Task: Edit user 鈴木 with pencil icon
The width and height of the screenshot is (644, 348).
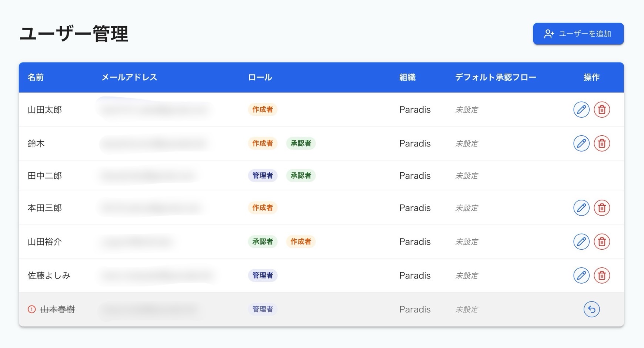Action: (x=581, y=143)
